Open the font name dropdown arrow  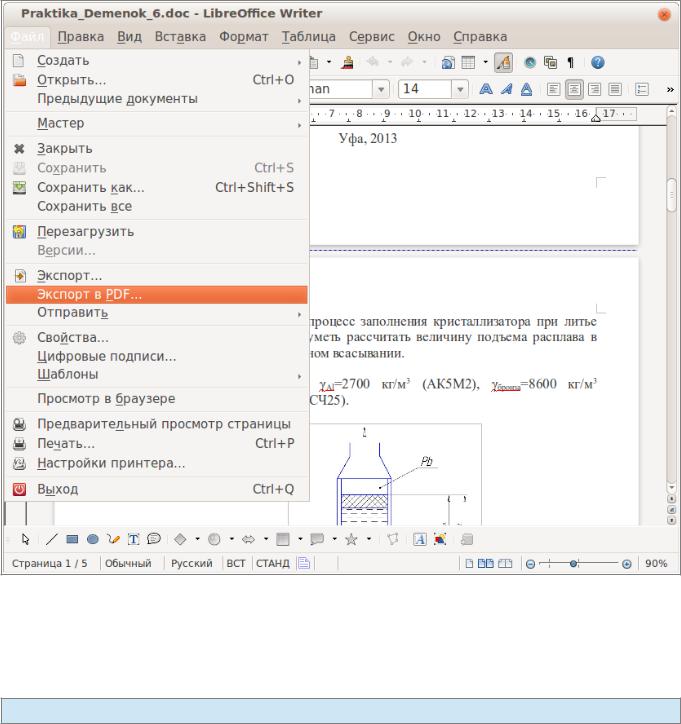[x=381, y=89]
